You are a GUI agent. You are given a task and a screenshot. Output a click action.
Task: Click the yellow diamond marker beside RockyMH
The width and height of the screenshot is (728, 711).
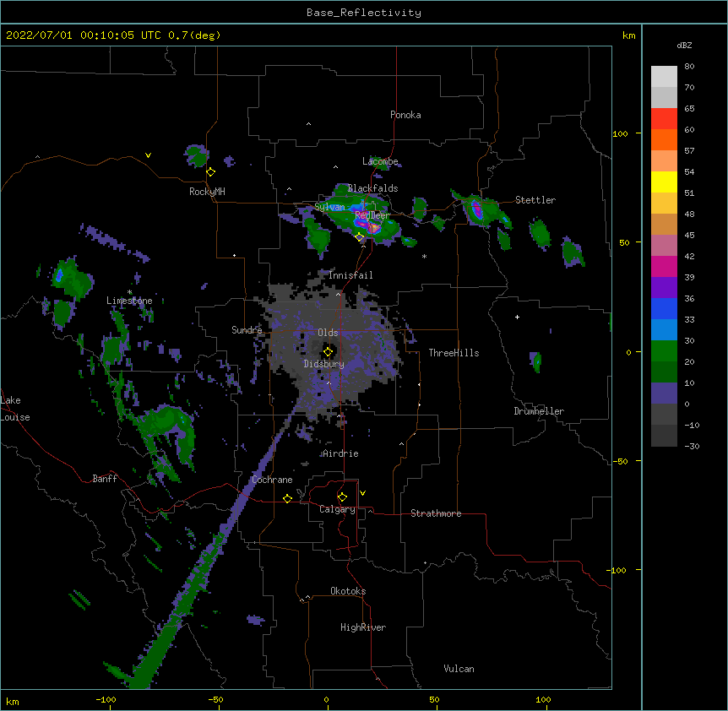[x=211, y=172]
